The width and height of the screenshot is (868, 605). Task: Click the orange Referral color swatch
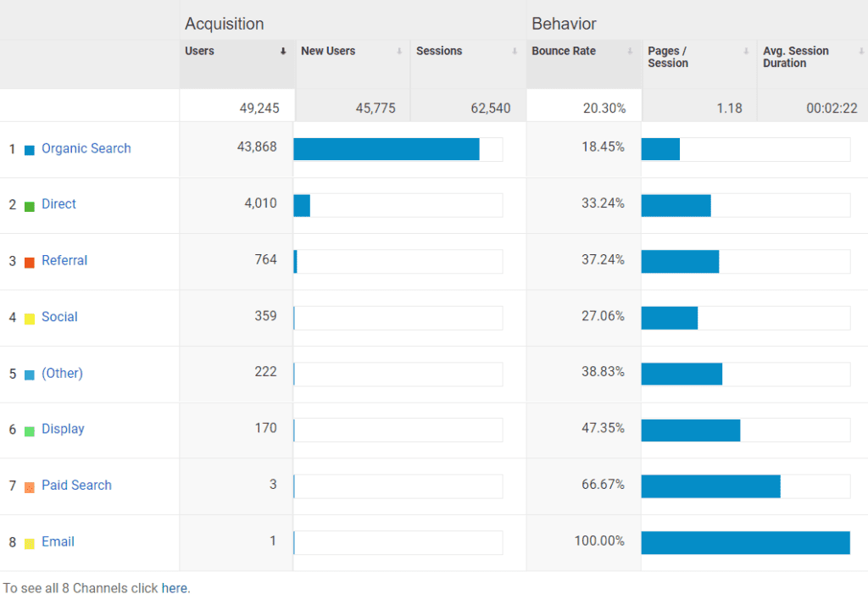tap(30, 263)
